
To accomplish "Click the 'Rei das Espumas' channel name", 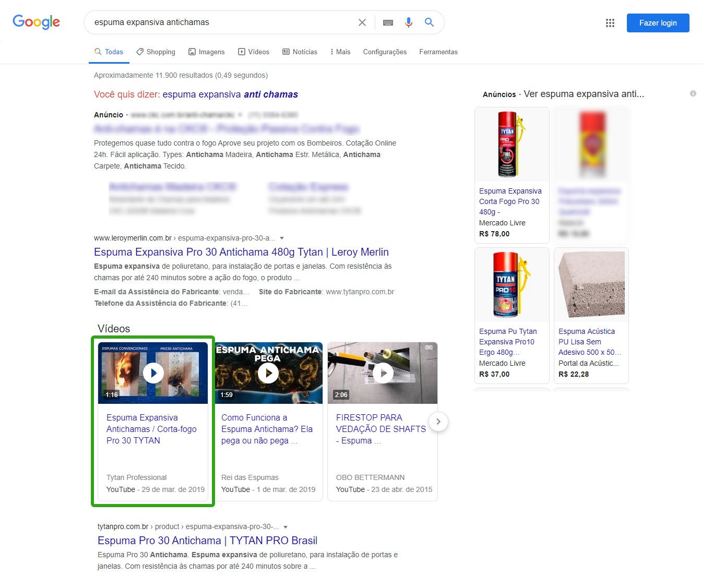I will (x=250, y=477).
